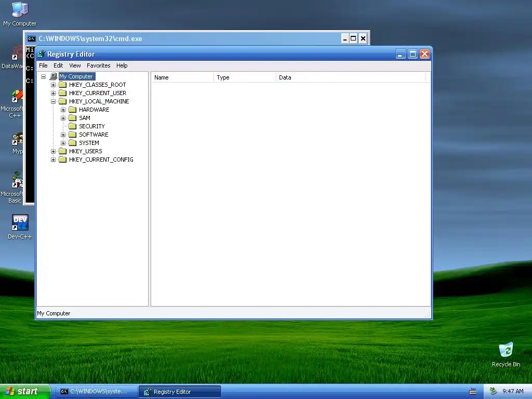Select the HKEY_LOCAL_MACHINE label
This screenshot has height=399, width=532.
coord(99,101)
